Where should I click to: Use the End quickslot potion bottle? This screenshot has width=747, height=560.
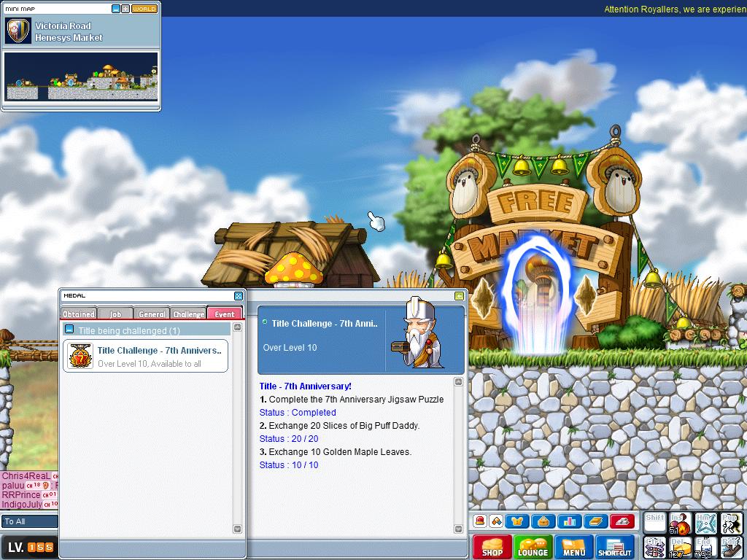point(705,547)
